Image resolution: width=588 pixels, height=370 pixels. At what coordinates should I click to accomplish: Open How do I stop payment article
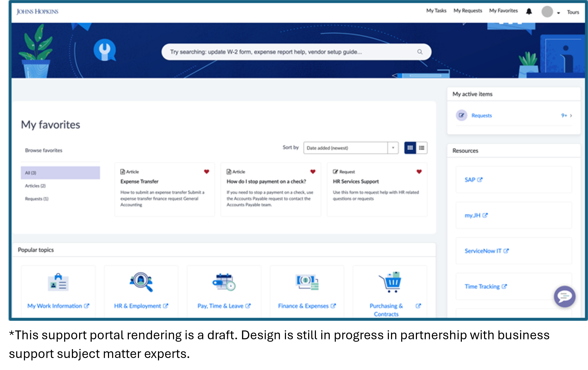click(x=266, y=181)
